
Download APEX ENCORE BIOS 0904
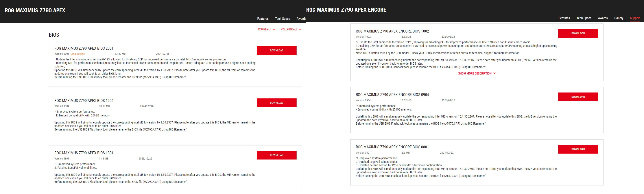click(578, 97)
